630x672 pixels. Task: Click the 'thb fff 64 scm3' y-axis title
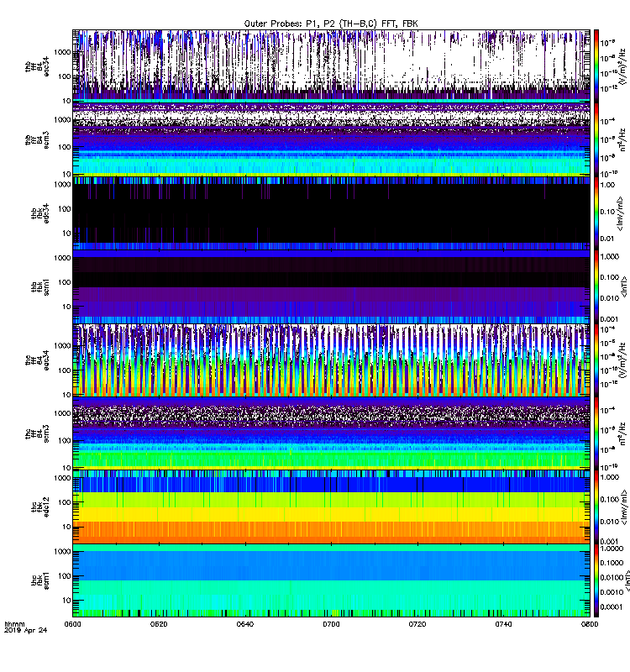click(x=37, y=139)
